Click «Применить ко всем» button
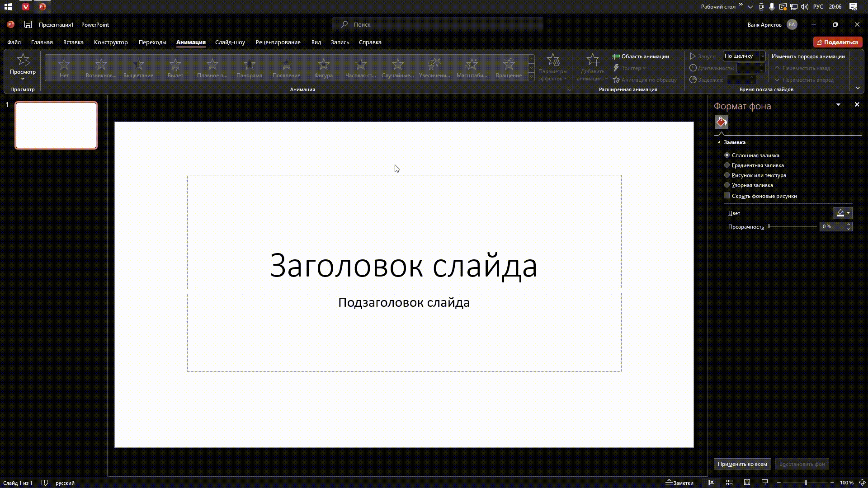Viewport: 868px width, 488px height. pos(743,464)
